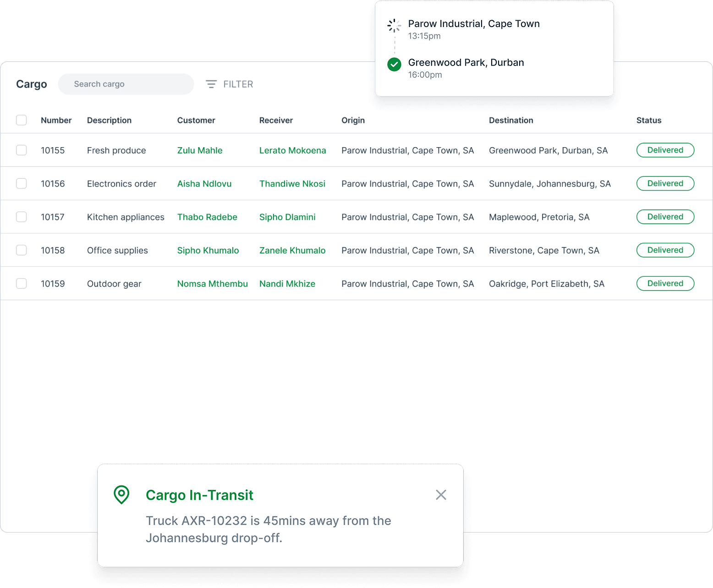Click the Number column header
713x588 pixels.
pyautogui.click(x=56, y=120)
